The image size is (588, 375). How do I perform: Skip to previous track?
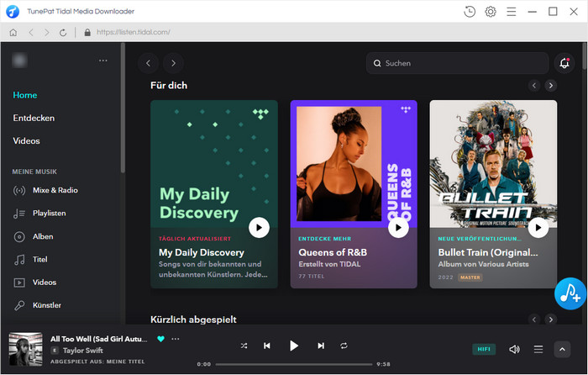(267, 346)
